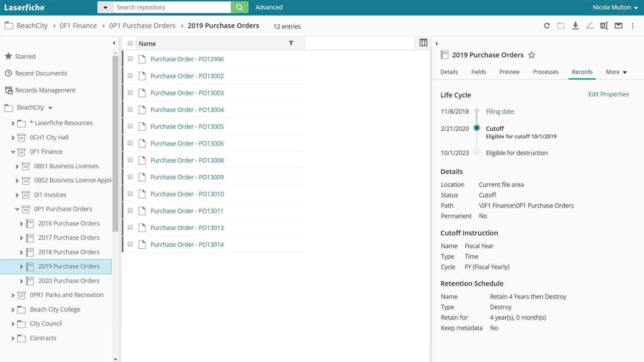Run a search with the magnifier icon
The width and height of the screenshot is (644, 362).
tap(239, 7)
